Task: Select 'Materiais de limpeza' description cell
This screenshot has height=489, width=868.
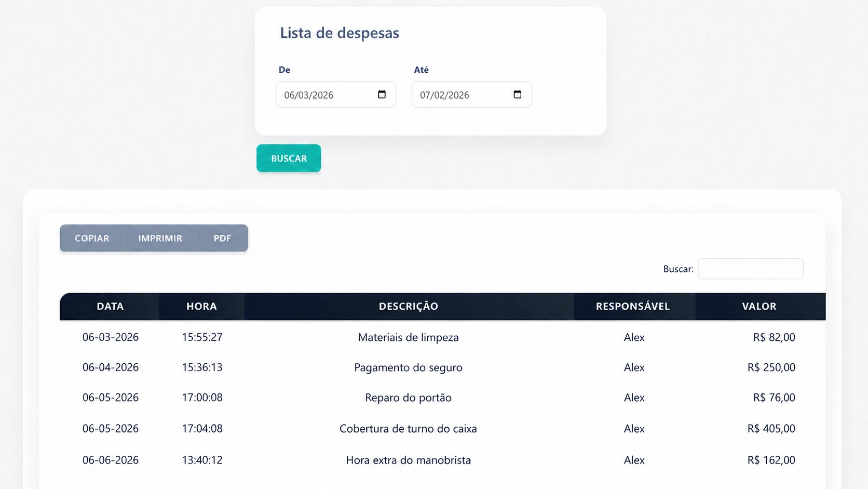Action: (409, 337)
